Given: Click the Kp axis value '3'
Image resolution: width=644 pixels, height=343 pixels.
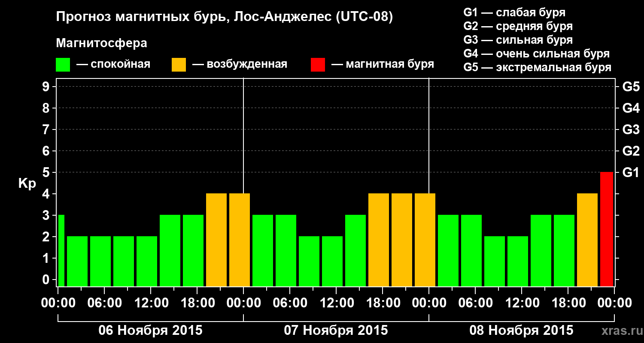Looking at the screenshot, I should [x=47, y=216].
